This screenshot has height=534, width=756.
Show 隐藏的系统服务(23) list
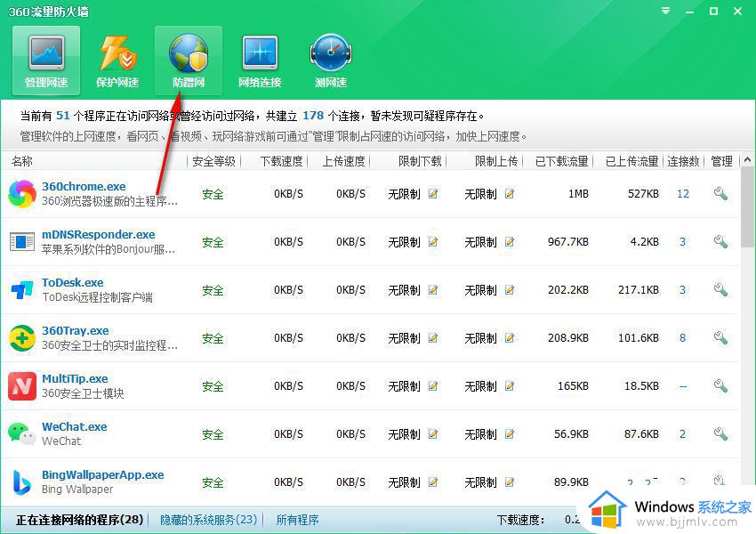(x=208, y=520)
